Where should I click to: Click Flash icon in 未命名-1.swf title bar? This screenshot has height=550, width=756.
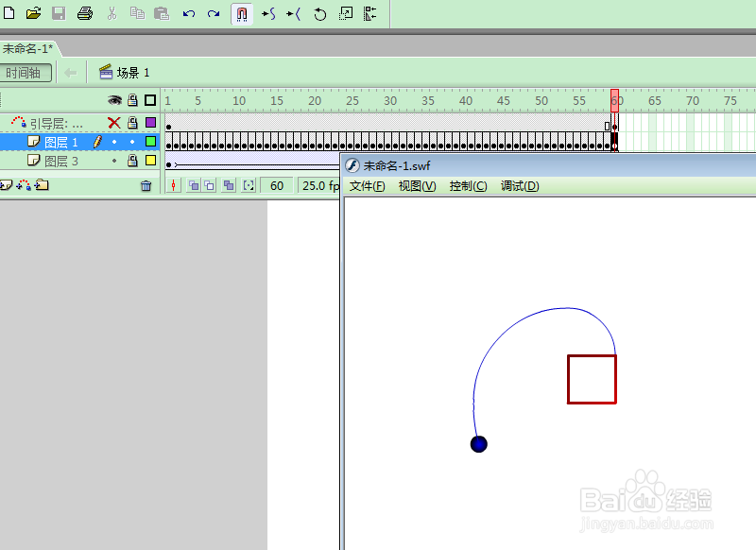point(352,165)
